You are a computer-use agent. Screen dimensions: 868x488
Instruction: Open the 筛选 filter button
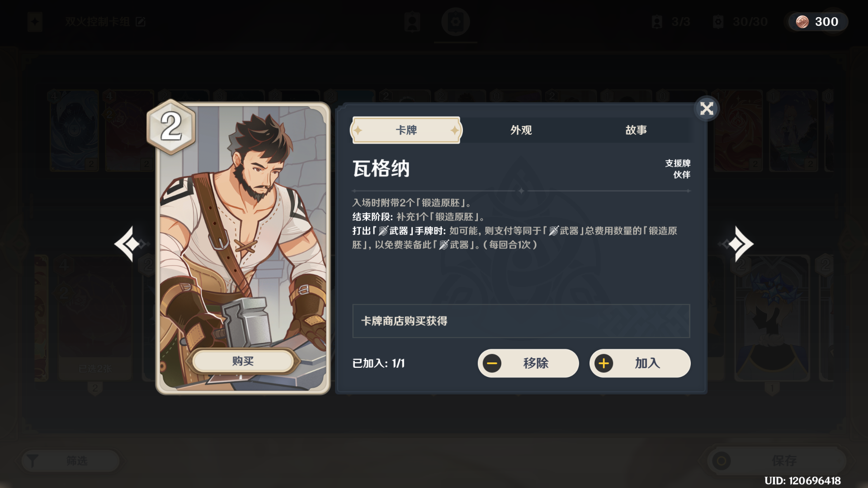(x=71, y=461)
